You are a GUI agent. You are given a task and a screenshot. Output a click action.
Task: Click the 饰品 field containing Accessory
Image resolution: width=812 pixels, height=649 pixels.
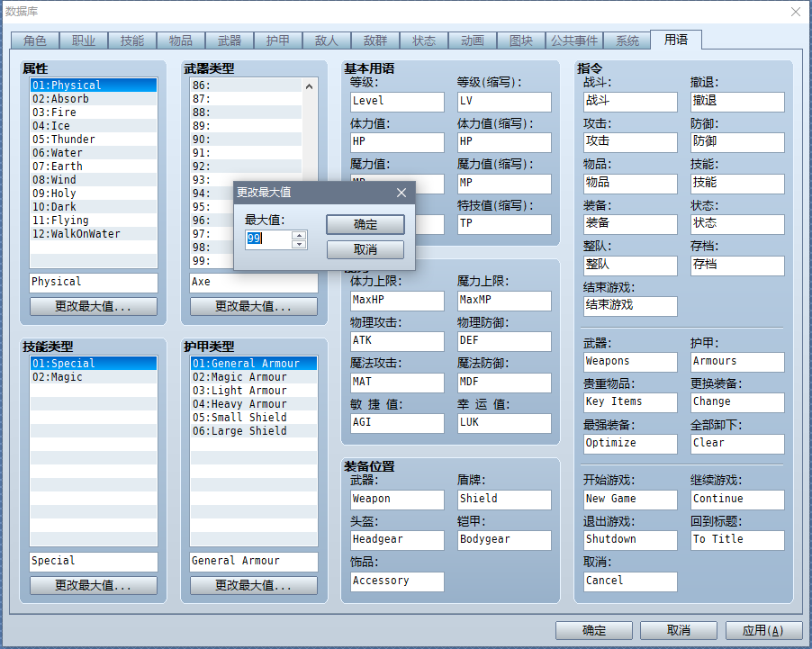coord(397,581)
